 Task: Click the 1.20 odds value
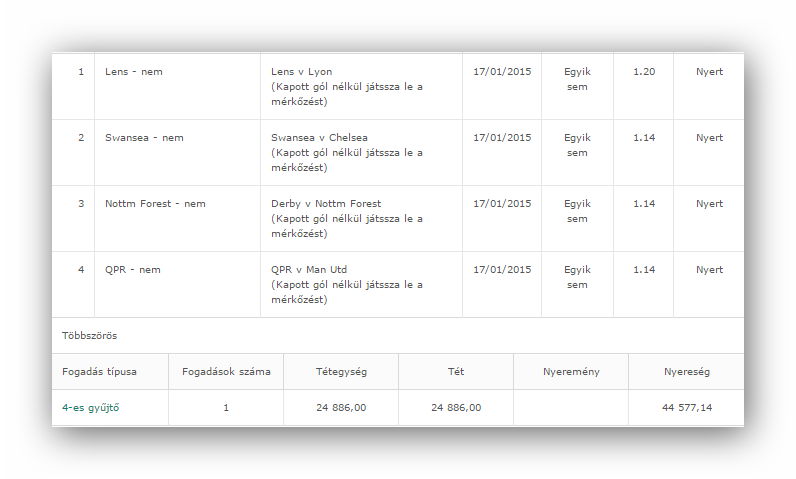point(644,72)
